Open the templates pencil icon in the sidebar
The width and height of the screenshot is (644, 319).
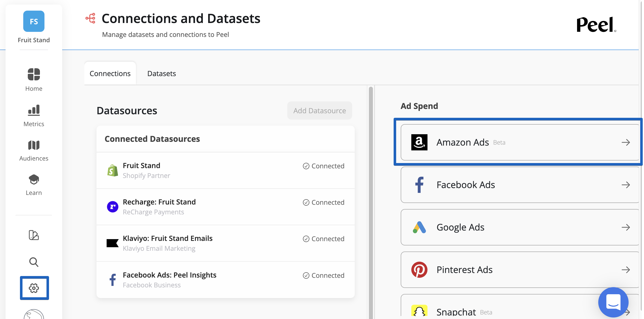tap(34, 235)
